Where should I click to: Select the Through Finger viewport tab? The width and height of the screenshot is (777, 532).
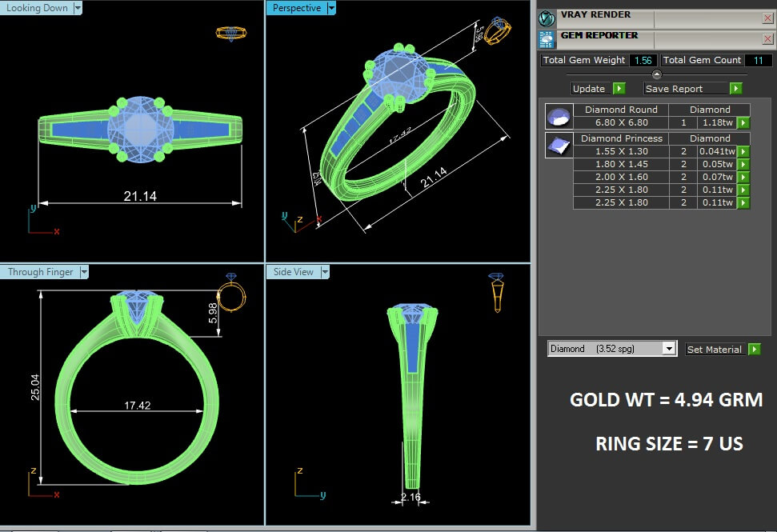(40, 272)
